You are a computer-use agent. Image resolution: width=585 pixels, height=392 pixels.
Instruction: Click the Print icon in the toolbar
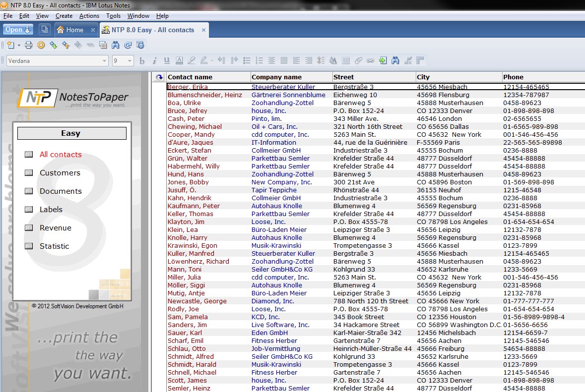pyautogui.click(x=29, y=45)
